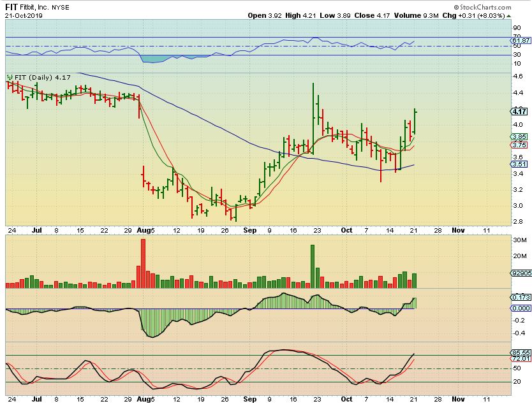Click the RSI value tag 61.87

click(521, 40)
